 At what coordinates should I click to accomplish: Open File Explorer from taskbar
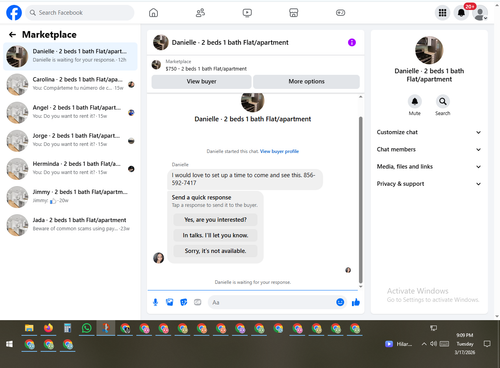coord(29,328)
